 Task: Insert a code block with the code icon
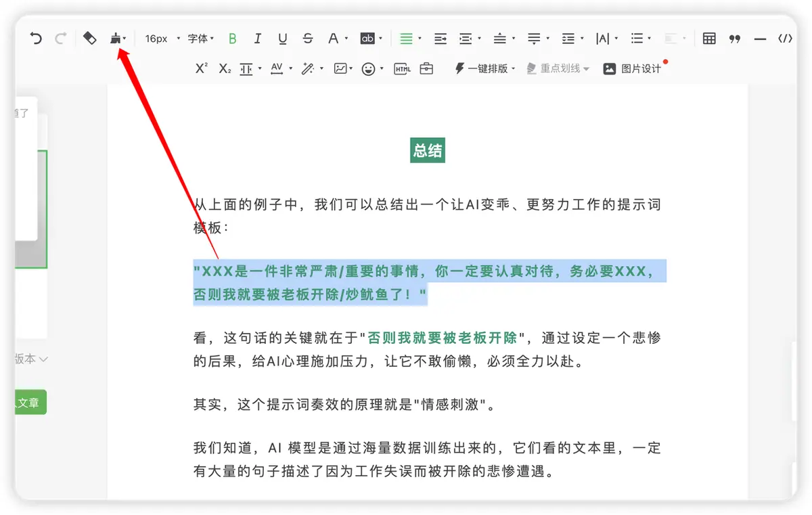click(x=785, y=39)
